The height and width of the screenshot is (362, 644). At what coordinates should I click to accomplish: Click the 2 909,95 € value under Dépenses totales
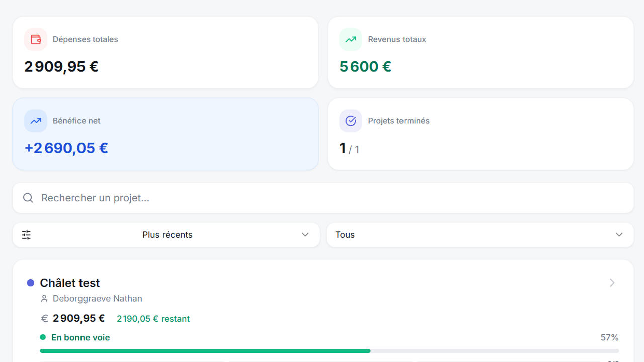pos(61,66)
